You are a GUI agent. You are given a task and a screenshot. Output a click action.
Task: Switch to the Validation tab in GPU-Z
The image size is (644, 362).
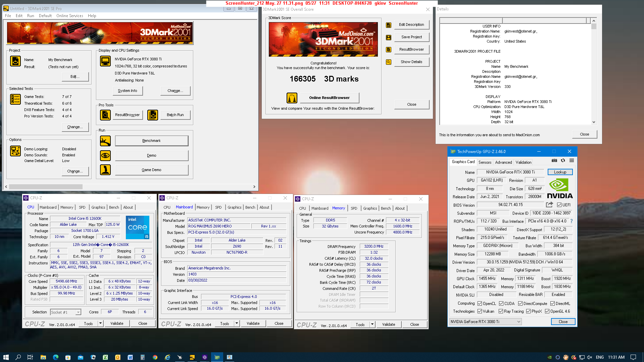[523, 162]
